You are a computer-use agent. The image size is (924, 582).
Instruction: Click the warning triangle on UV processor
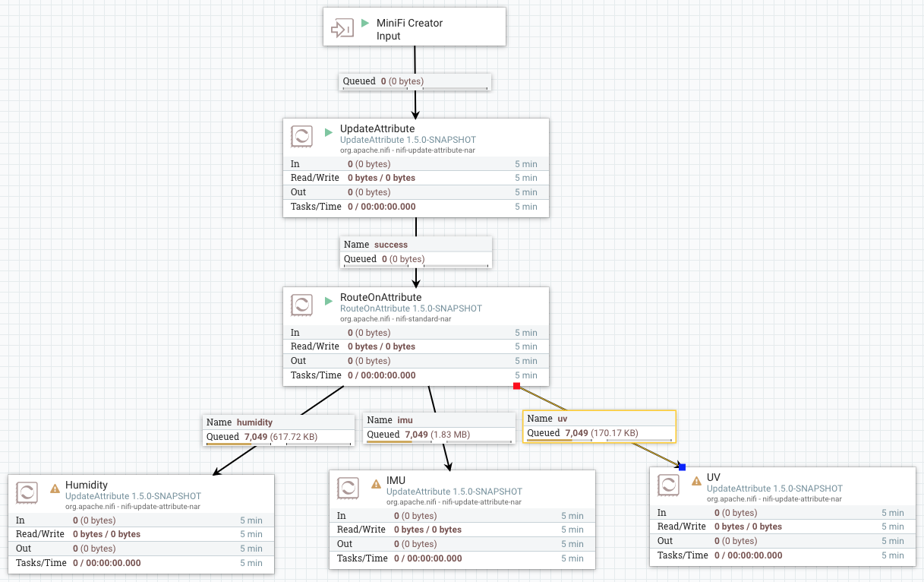tap(696, 480)
